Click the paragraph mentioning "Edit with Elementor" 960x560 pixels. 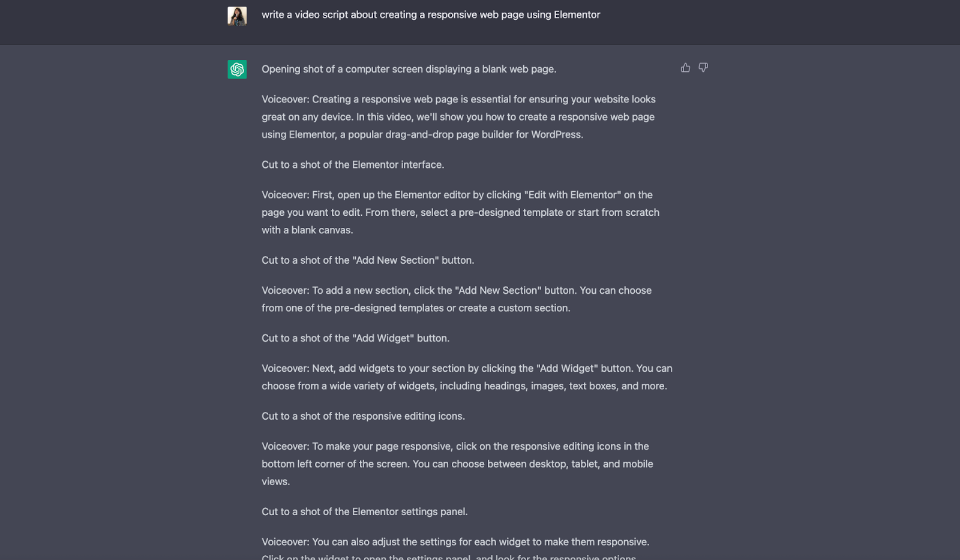460,212
